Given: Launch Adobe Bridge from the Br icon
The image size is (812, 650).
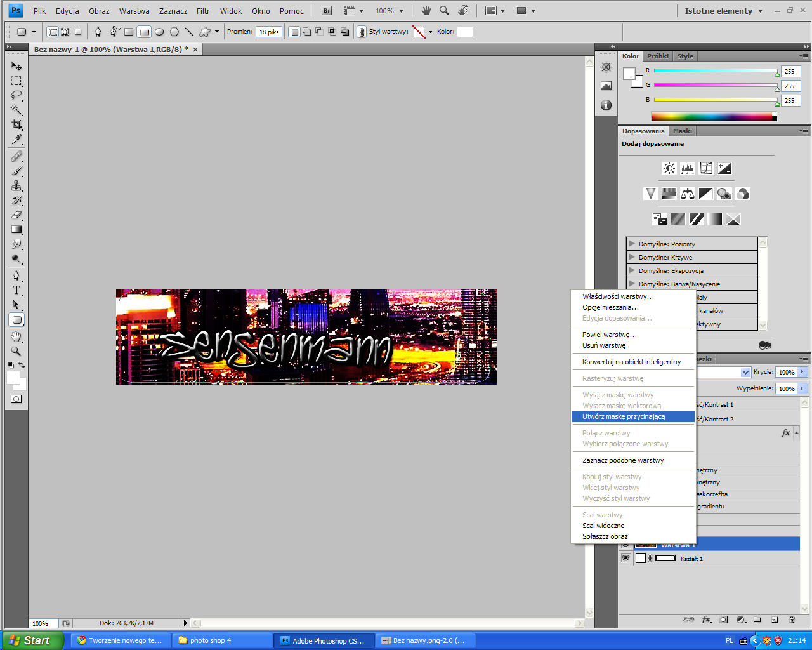Looking at the screenshot, I should (x=327, y=11).
